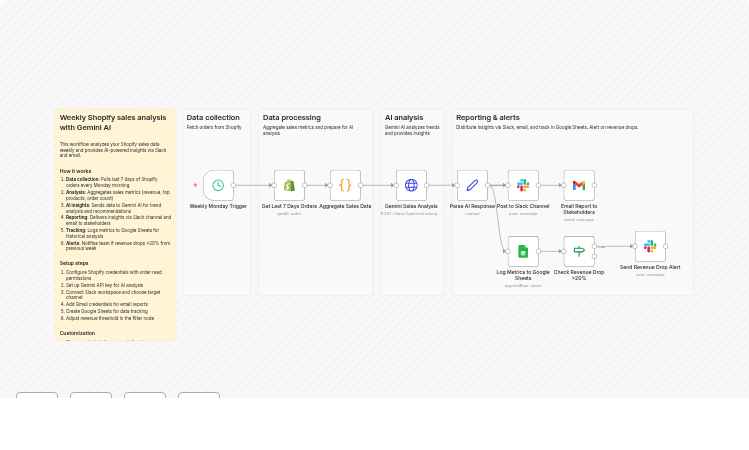Click 'Set up Gemini API key' setup step
Screen dimensions: 749x450
click(x=104, y=285)
